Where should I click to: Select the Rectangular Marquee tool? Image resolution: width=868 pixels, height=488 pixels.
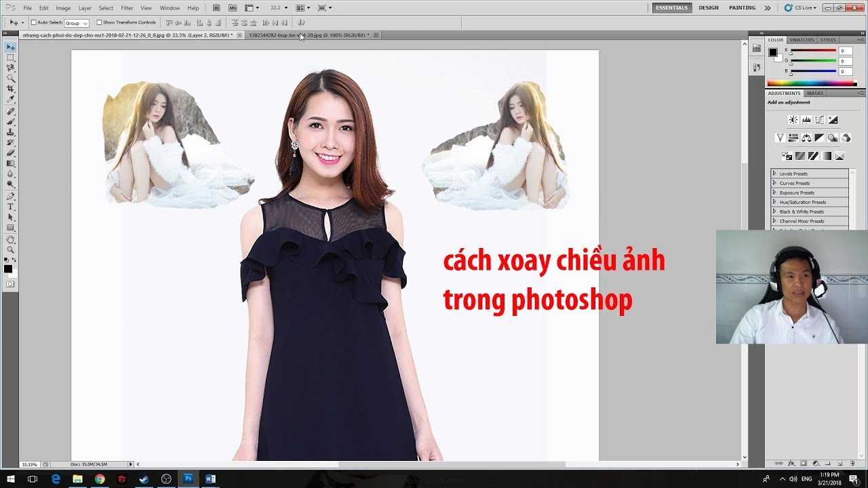[x=10, y=58]
